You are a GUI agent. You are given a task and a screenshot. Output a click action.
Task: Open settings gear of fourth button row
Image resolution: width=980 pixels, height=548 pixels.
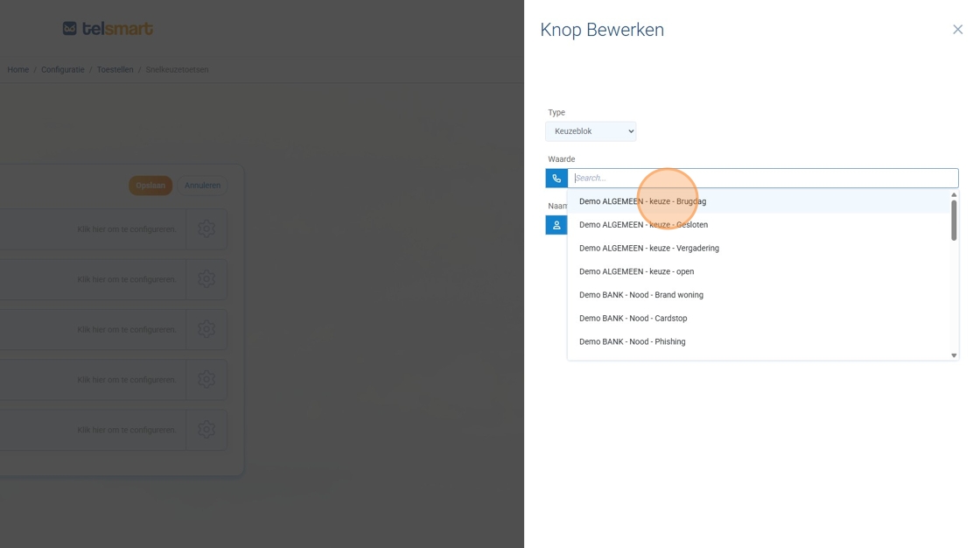coord(206,380)
